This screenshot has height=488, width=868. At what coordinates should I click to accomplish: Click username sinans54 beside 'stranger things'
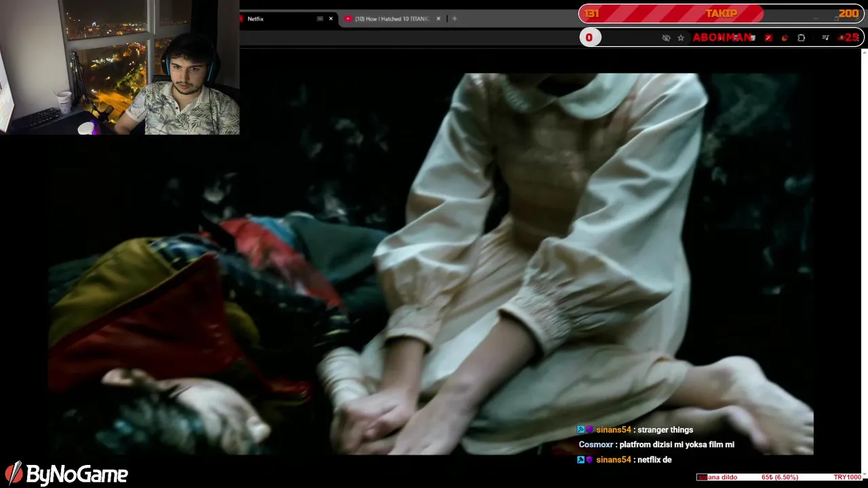point(614,430)
